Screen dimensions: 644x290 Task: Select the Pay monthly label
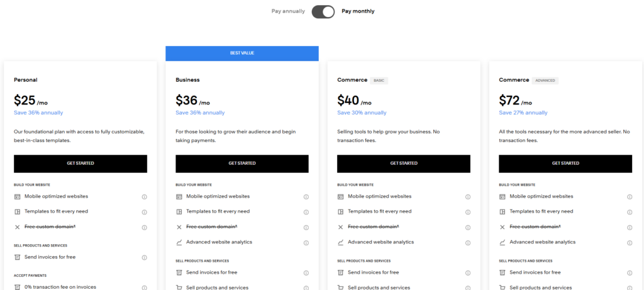pyautogui.click(x=358, y=11)
